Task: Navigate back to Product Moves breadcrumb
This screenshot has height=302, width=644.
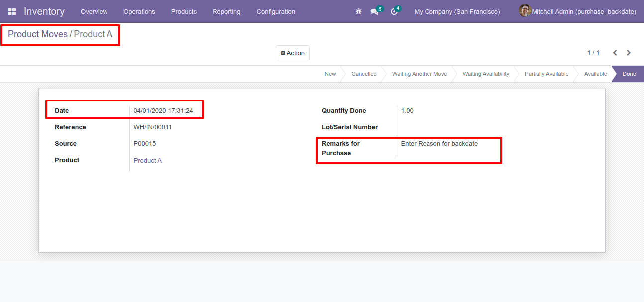Action: coord(38,34)
